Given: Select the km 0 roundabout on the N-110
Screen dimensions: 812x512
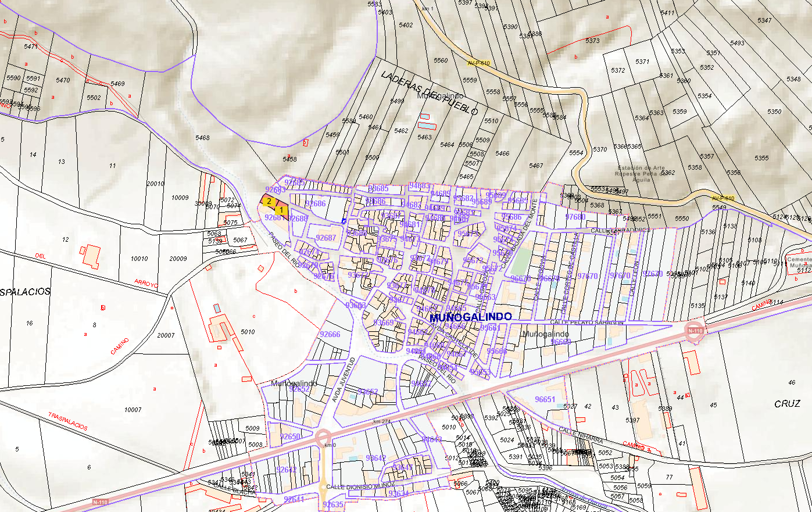Looking at the screenshot, I should click(x=323, y=437).
